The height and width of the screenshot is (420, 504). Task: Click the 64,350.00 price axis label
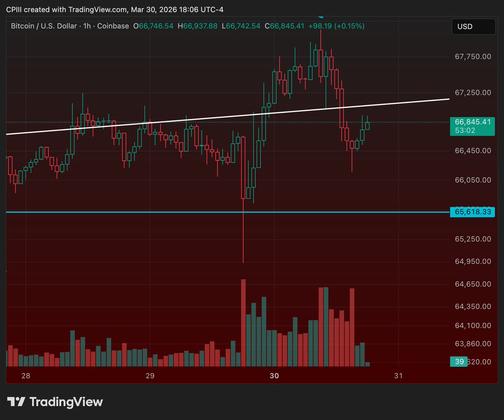tap(472, 307)
